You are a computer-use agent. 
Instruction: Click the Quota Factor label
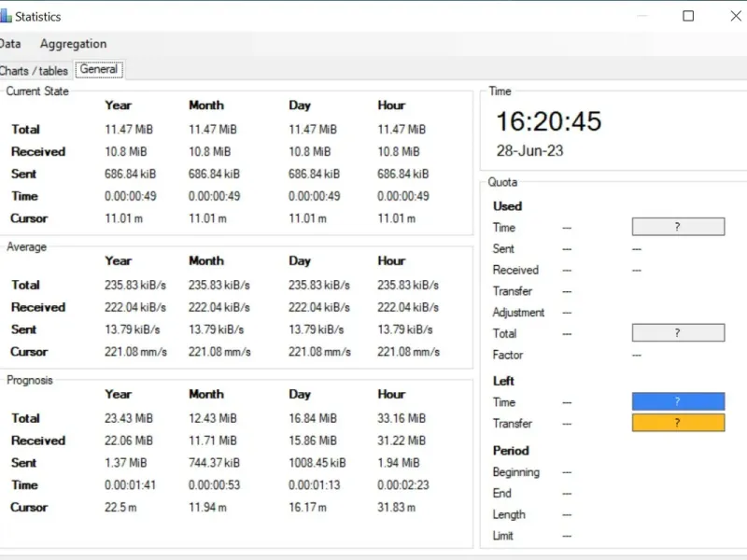coord(508,355)
